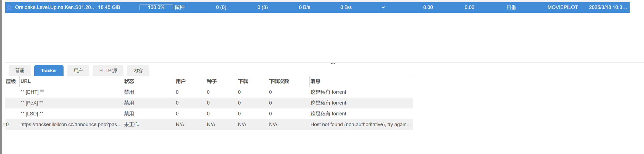Screen dimensions: 644x154
Task: Open the 内容 tab
Action: pyautogui.click(x=138, y=70)
